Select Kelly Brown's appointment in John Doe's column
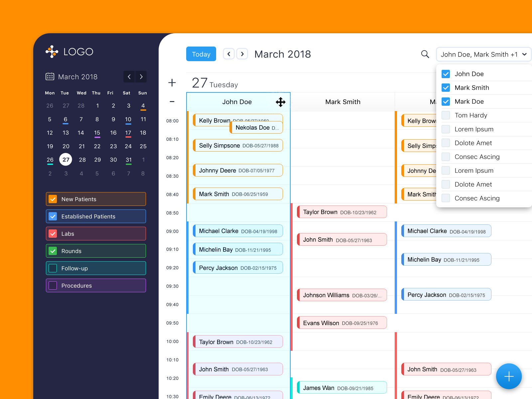This screenshot has width=532, height=399. coord(214,120)
